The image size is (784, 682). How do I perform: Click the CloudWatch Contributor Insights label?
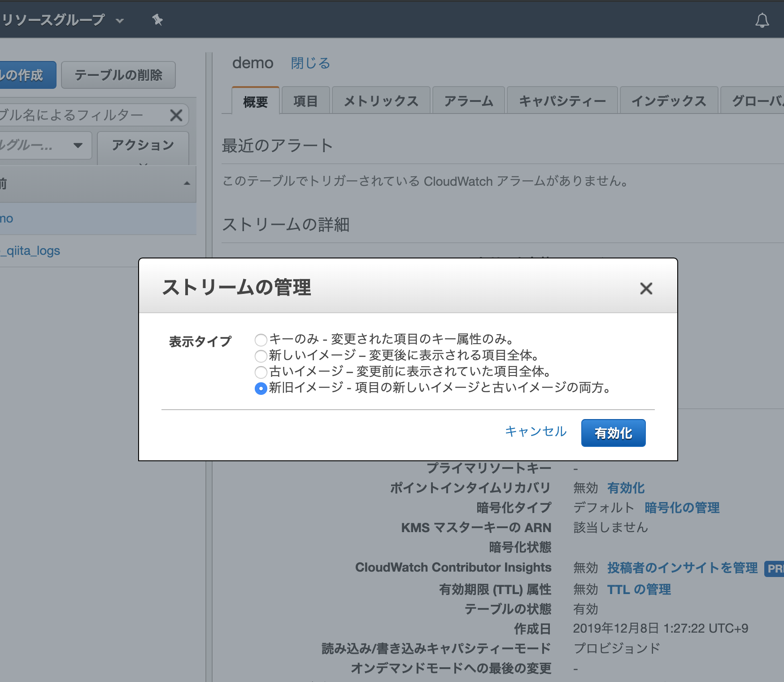(x=453, y=568)
